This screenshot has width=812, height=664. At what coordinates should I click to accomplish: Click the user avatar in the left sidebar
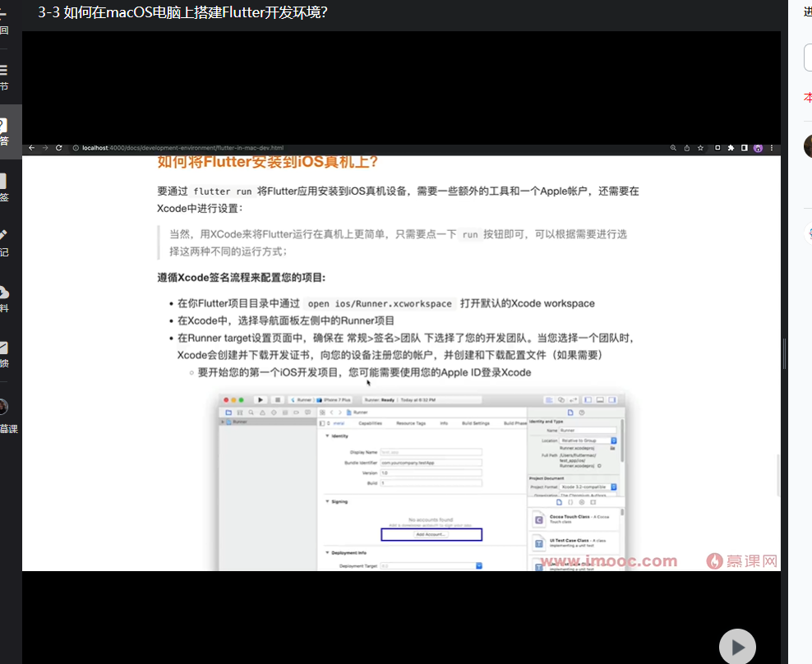click(x=3, y=407)
